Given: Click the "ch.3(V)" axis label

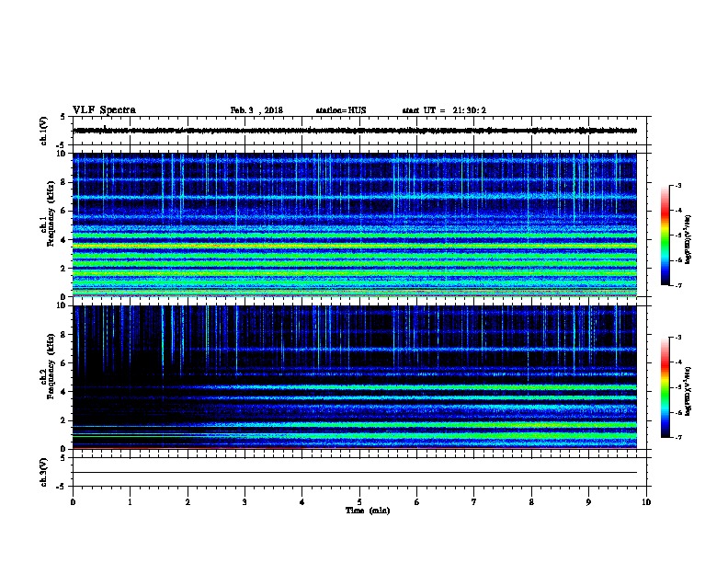Looking at the screenshot, I should [x=44, y=472].
